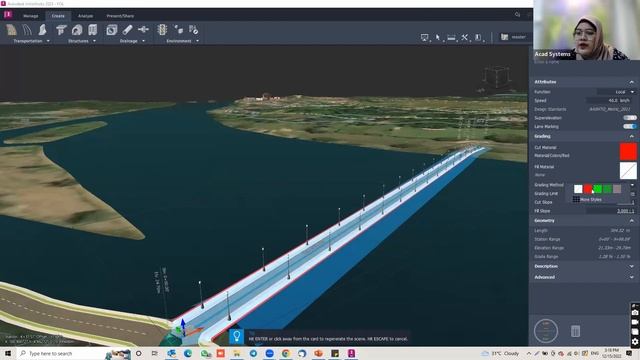Expand the Transportation group dropdown
Screen dimensions: 640x360
(x=48, y=41)
